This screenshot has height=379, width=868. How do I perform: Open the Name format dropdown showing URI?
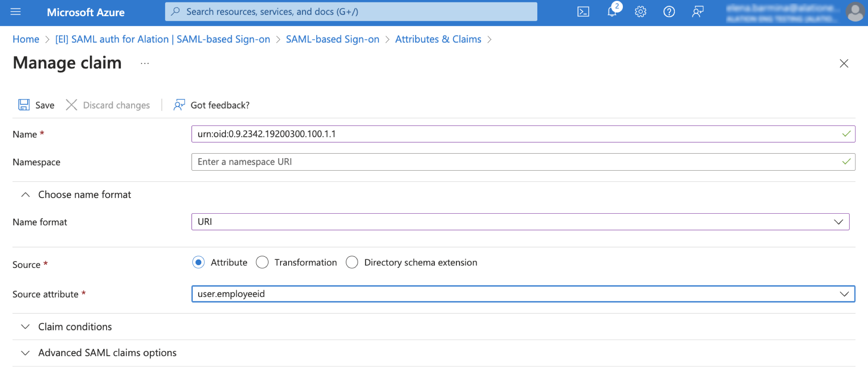point(520,222)
